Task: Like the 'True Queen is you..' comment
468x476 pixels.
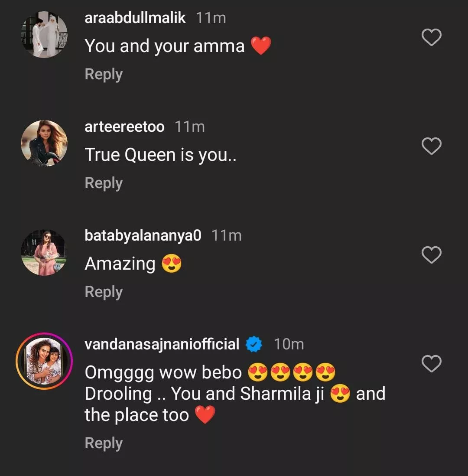Action: click(431, 147)
